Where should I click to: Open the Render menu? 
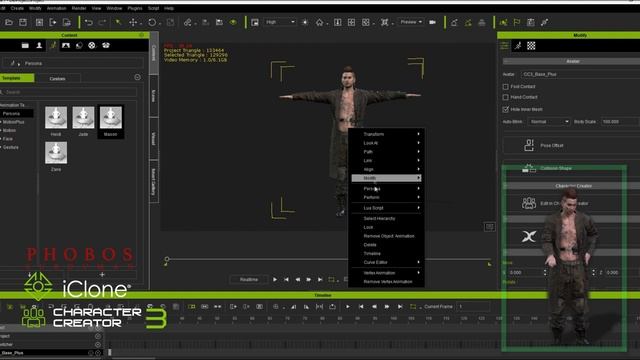pyautogui.click(x=79, y=8)
